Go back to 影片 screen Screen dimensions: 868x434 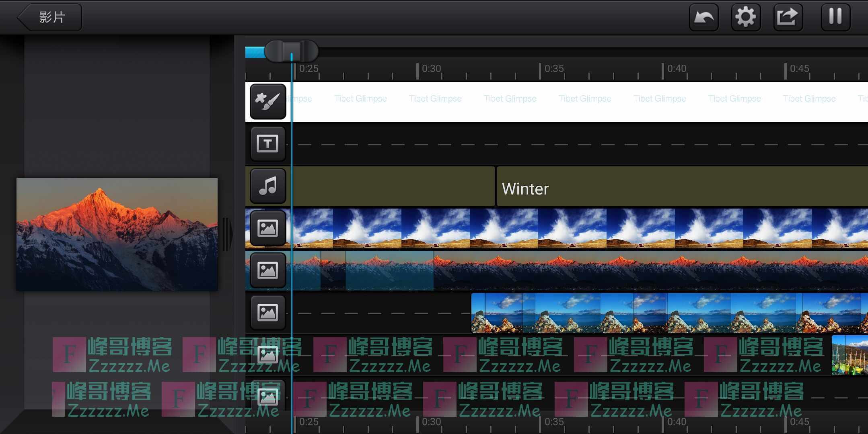(50, 17)
